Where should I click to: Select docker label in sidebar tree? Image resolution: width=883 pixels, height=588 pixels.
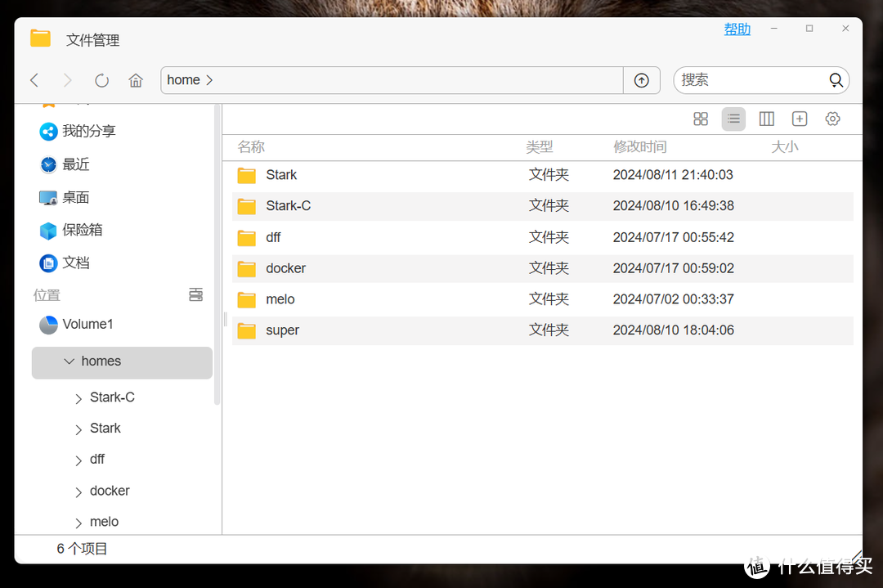pyautogui.click(x=110, y=491)
